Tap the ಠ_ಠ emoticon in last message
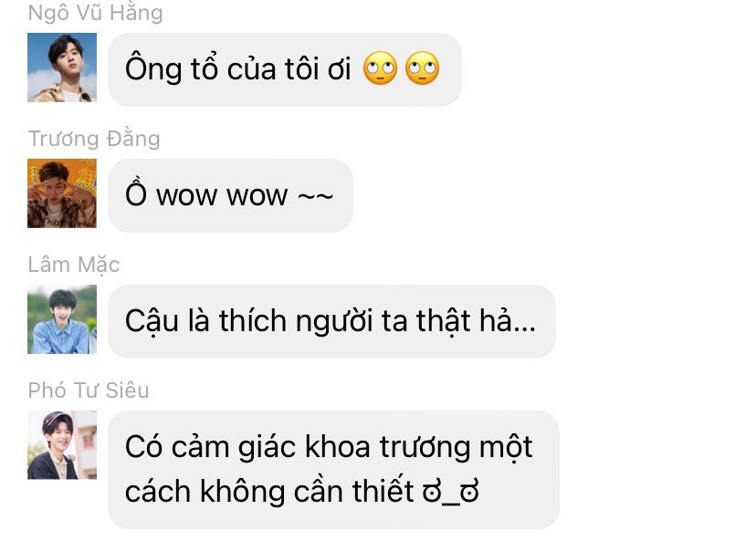The image size is (756, 541). point(450,492)
